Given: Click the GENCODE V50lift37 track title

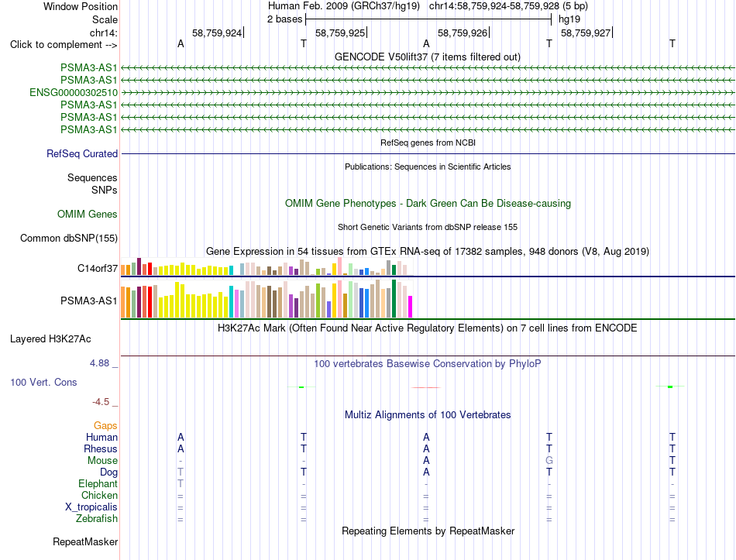Looking at the screenshot, I should coord(428,57).
